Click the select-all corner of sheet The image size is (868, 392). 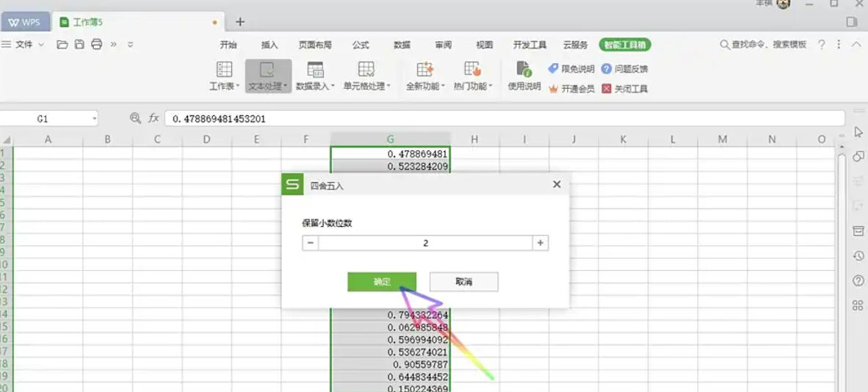click(6, 139)
